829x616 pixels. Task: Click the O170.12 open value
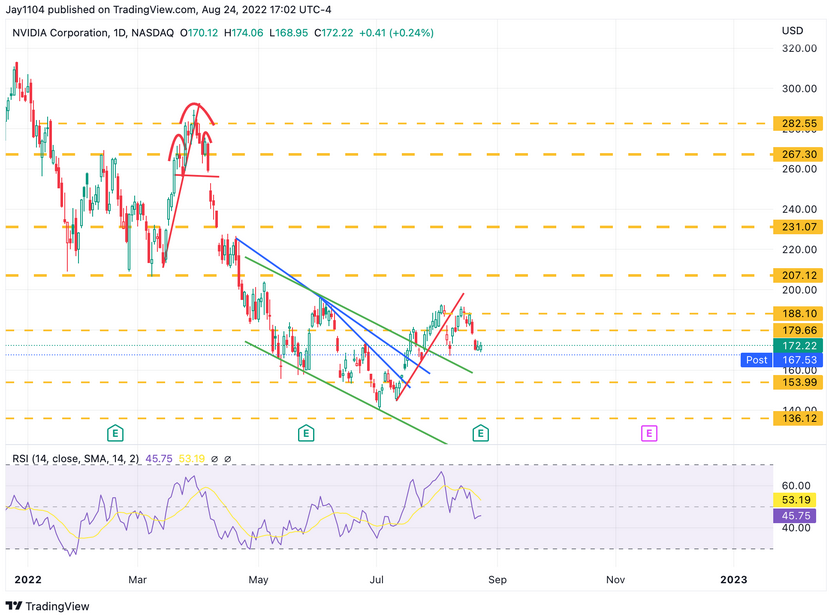tap(199, 33)
